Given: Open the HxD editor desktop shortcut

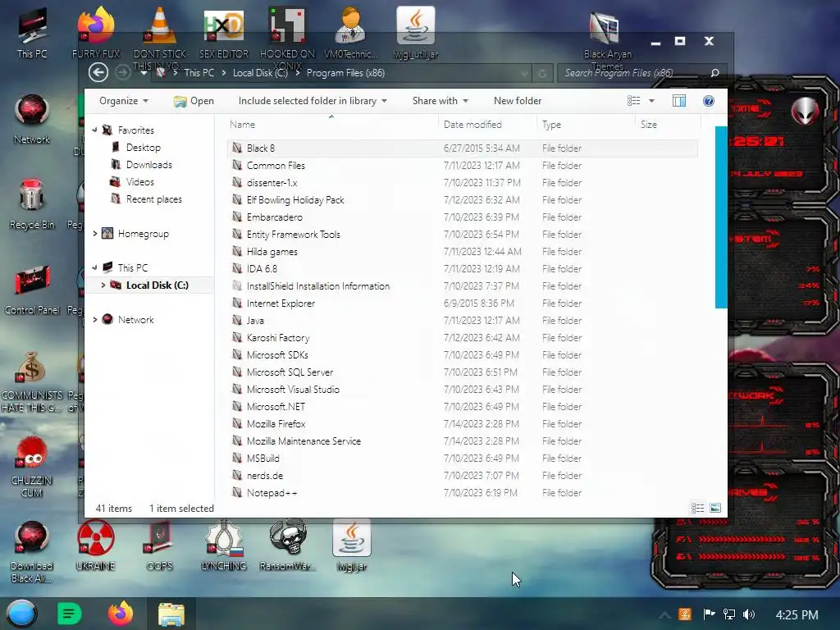Looking at the screenshot, I should pyautogui.click(x=224, y=33).
